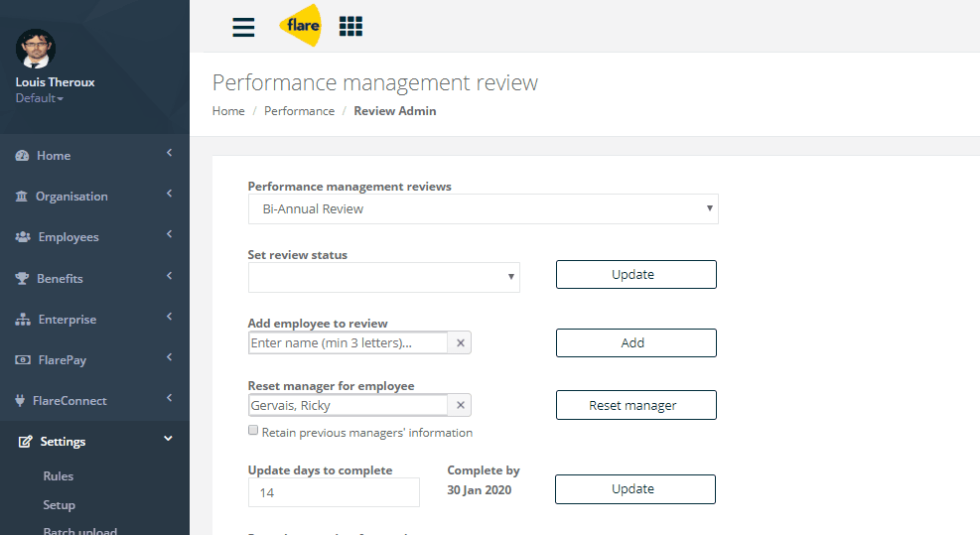The image size is (980, 535).
Task: Check Retain previous managers' information
Action: (253, 430)
